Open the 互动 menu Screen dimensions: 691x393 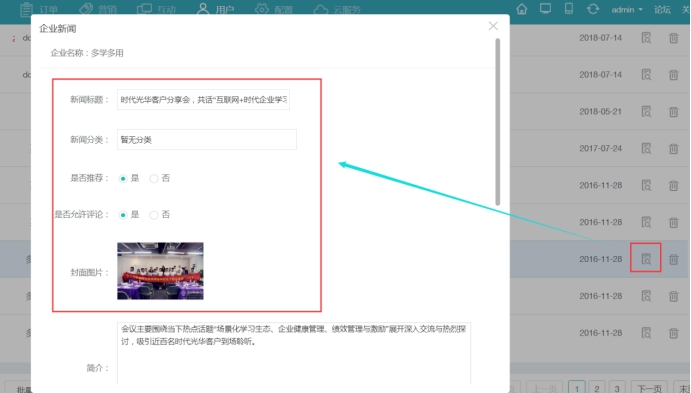pyautogui.click(x=156, y=9)
